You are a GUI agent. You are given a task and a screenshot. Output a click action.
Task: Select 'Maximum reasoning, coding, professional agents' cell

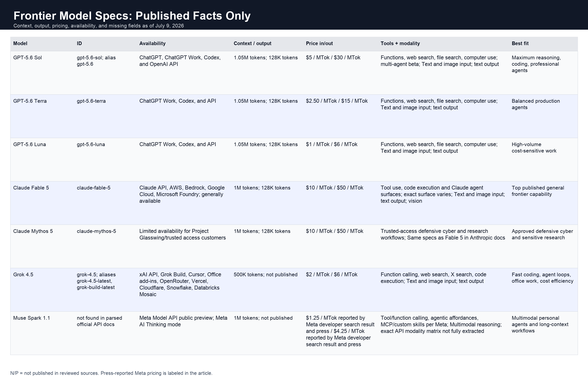tap(536, 64)
